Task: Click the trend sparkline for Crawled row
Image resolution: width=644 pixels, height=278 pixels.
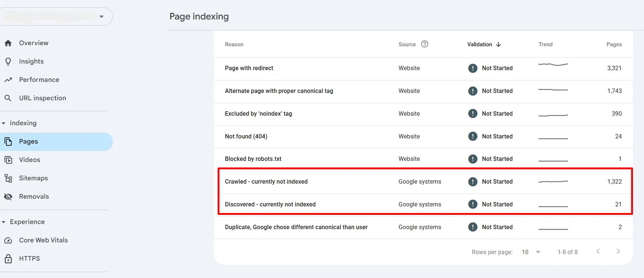Action: (x=553, y=181)
